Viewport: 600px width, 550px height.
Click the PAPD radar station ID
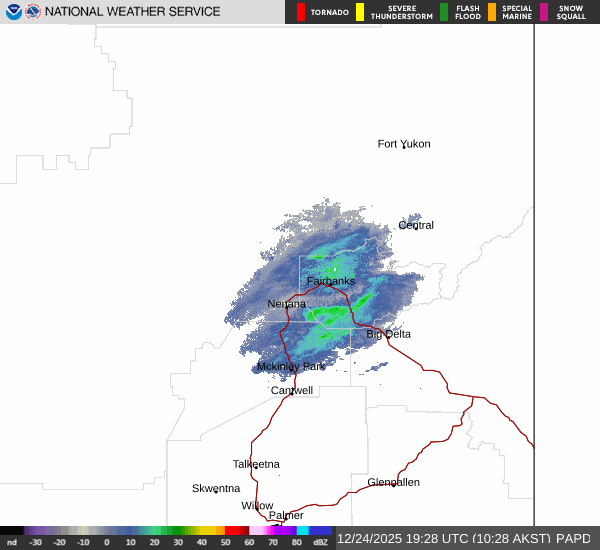pyautogui.click(x=573, y=538)
